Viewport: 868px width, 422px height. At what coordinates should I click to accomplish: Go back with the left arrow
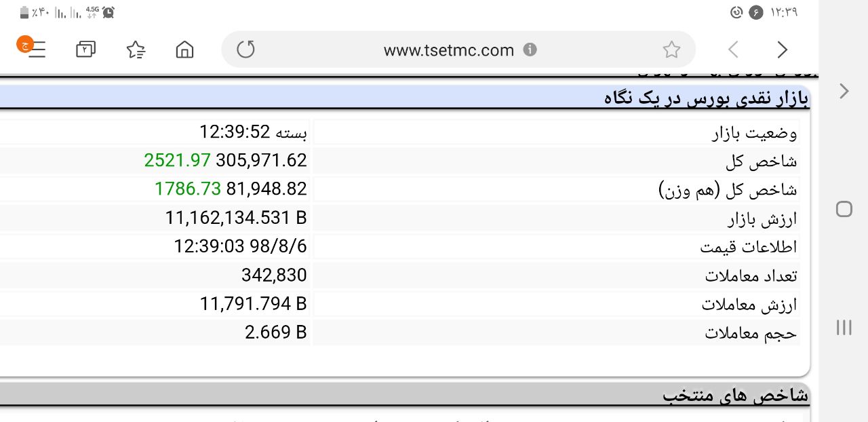click(x=733, y=50)
